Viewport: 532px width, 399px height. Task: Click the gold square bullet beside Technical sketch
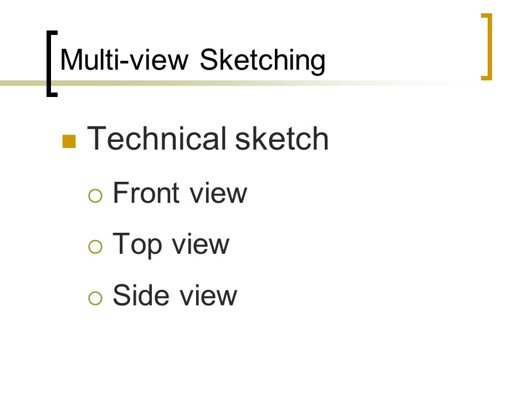pos(69,141)
